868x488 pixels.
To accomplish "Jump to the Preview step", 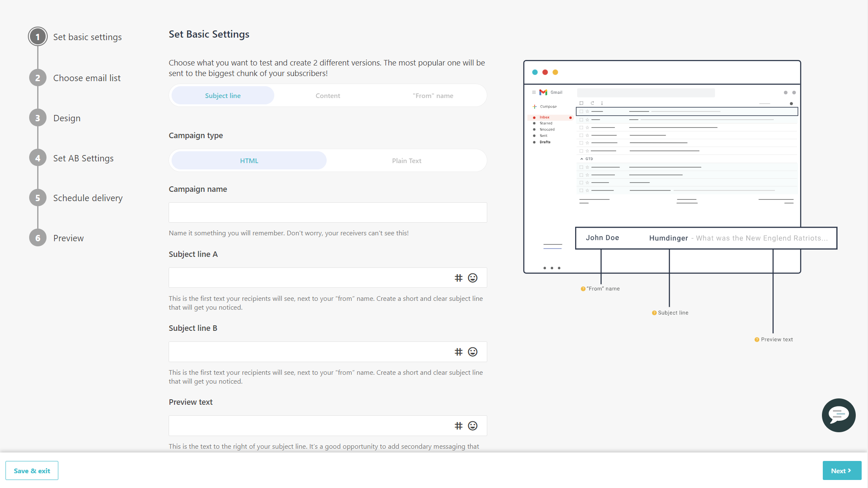I will (38, 237).
